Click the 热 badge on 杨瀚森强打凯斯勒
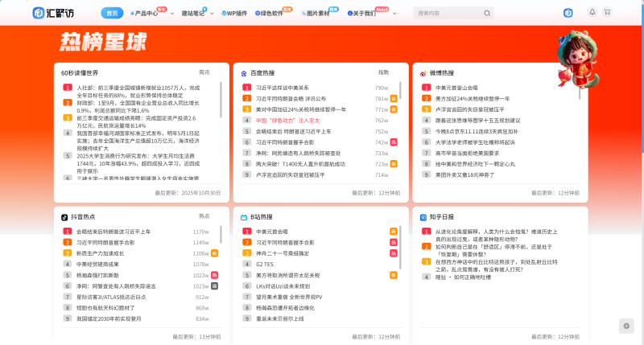 214,275
